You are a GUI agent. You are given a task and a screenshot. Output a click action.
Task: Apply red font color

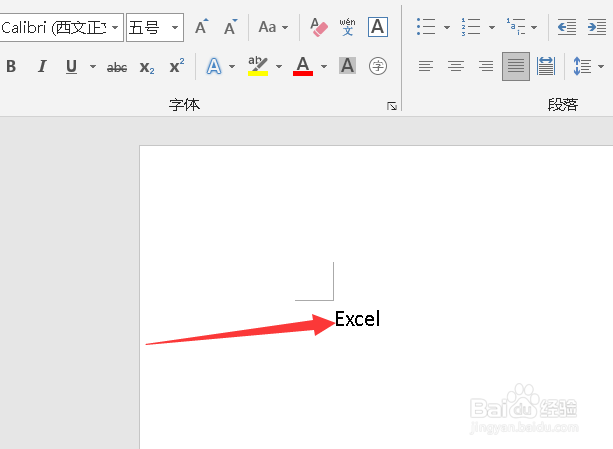[x=303, y=66]
